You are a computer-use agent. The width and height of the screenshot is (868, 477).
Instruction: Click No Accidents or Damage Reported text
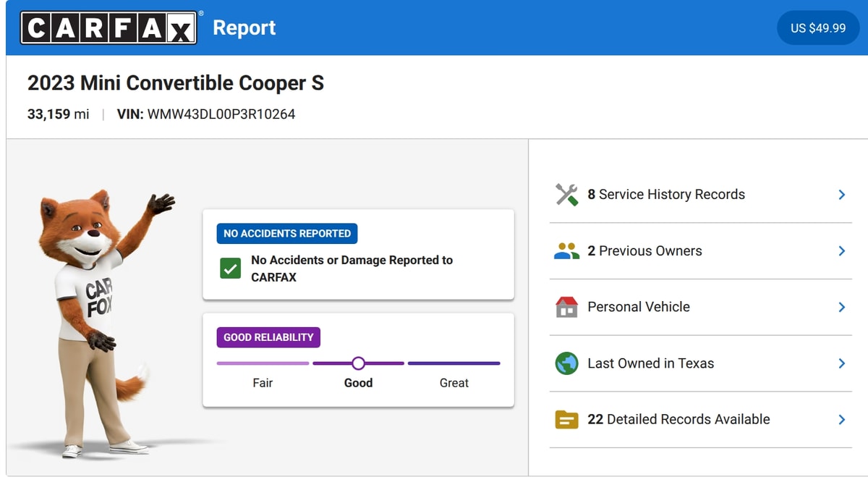pyautogui.click(x=352, y=269)
